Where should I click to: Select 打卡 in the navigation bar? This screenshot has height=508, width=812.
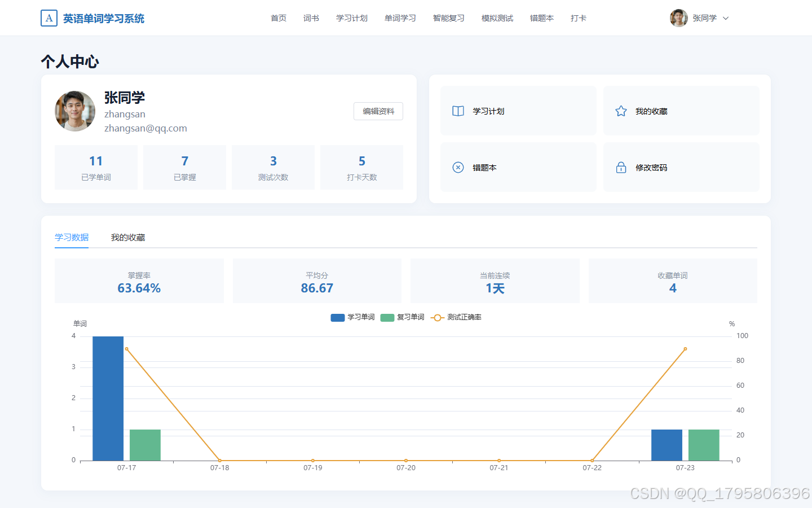pos(579,18)
